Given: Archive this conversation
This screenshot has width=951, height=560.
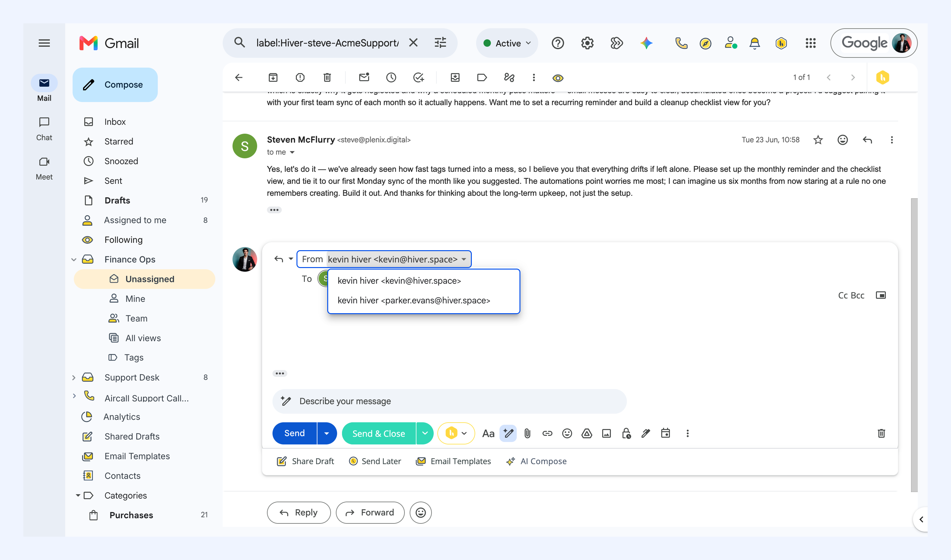Looking at the screenshot, I should [273, 77].
